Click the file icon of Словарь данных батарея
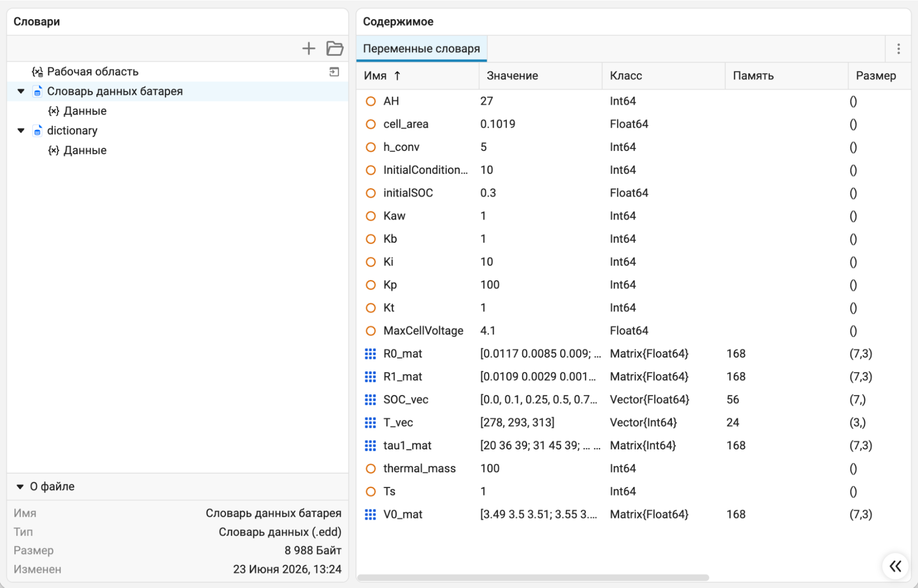The height and width of the screenshot is (588, 918). pyautogui.click(x=38, y=91)
